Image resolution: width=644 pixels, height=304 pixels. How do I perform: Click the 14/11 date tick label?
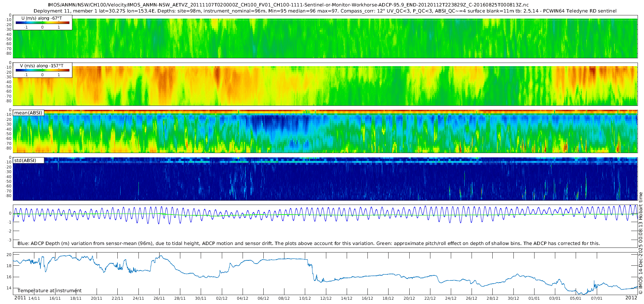click(x=34, y=298)
